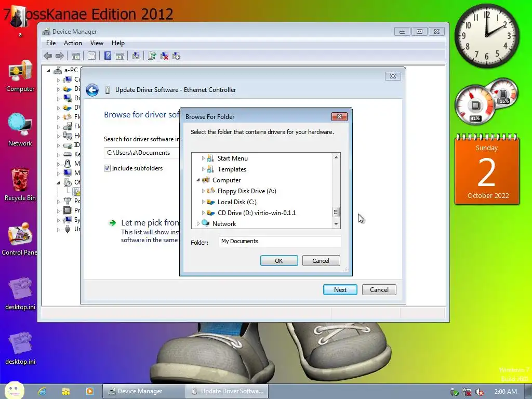Click the Start button smiley orb

[15, 391]
